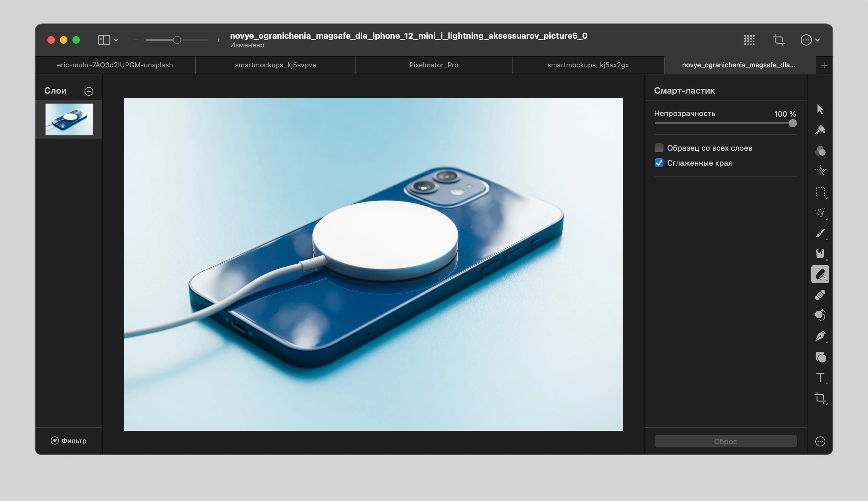Image resolution: width=868 pixels, height=501 pixels.
Task: Click the Фильтр button in layers panel
Action: [x=69, y=440]
